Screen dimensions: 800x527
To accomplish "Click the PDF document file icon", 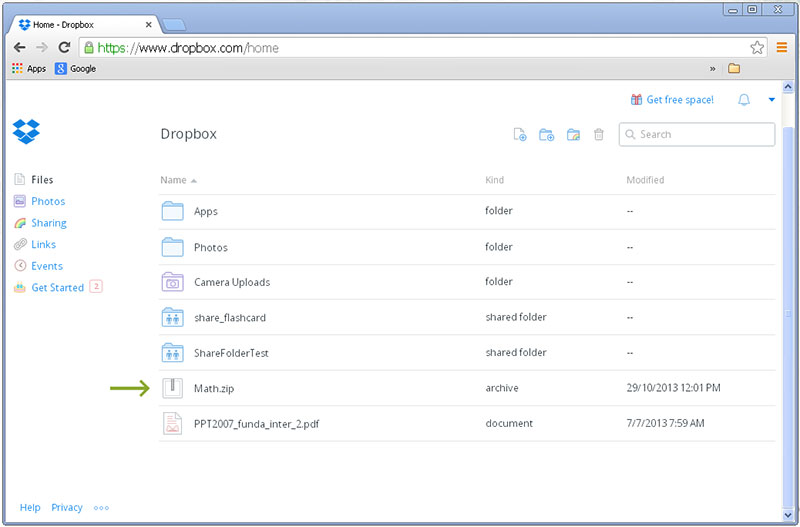I will click(172, 423).
